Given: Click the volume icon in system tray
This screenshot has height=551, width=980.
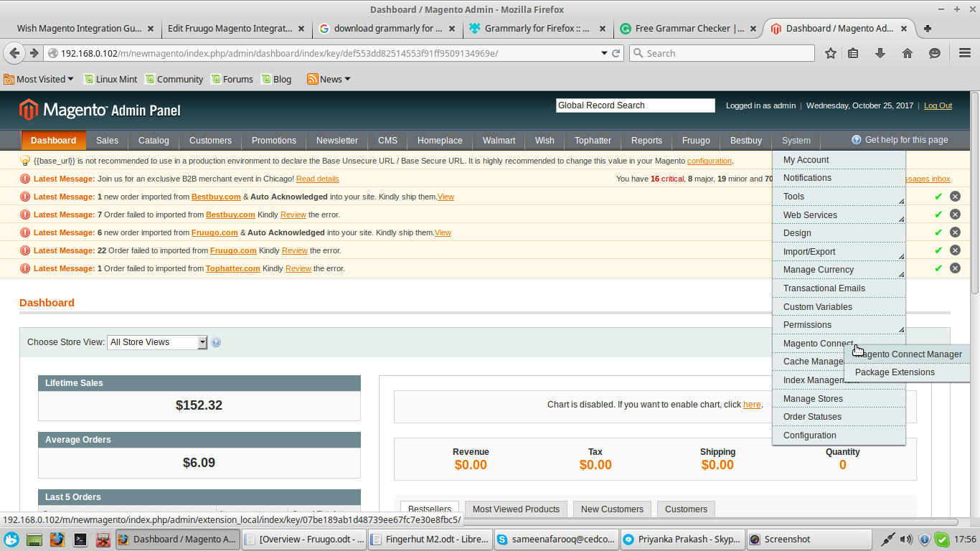Looking at the screenshot, I should click(906, 540).
